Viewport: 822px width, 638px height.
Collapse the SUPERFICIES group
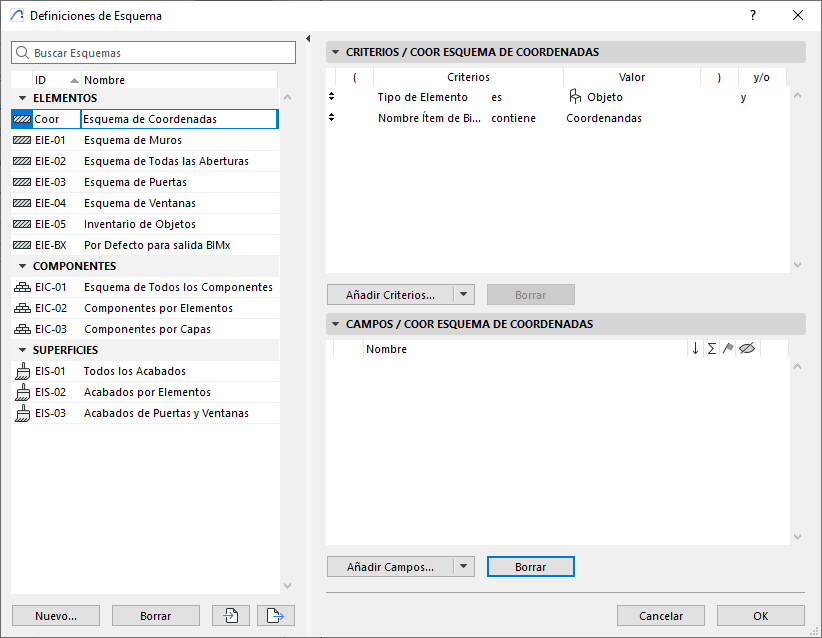[x=22, y=350]
